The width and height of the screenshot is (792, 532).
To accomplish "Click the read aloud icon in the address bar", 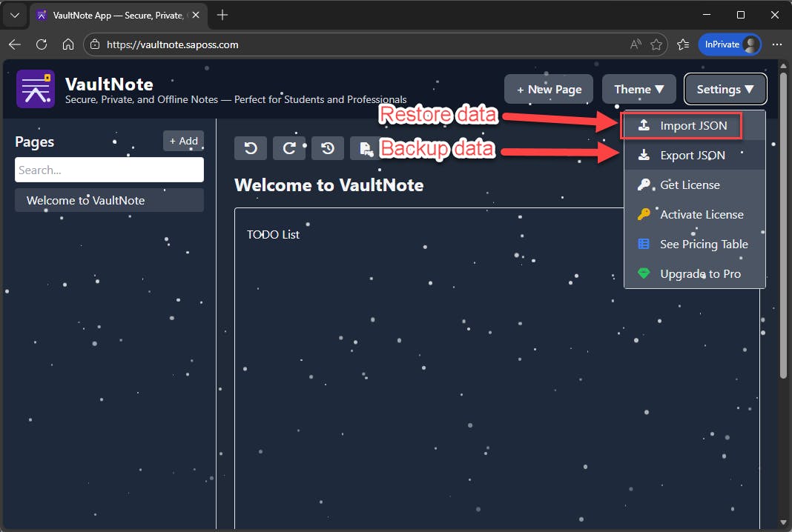I will coord(636,44).
